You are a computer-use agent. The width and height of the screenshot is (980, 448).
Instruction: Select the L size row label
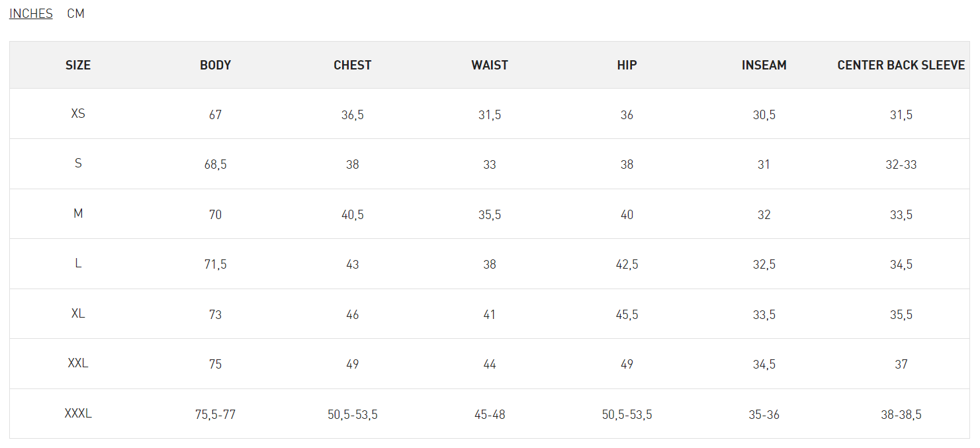pos(78,263)
